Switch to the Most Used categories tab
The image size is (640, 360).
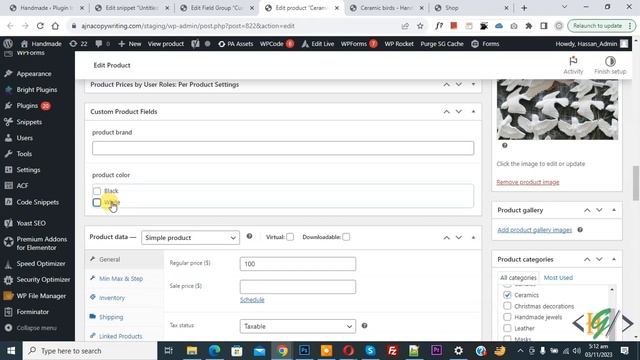558,278
